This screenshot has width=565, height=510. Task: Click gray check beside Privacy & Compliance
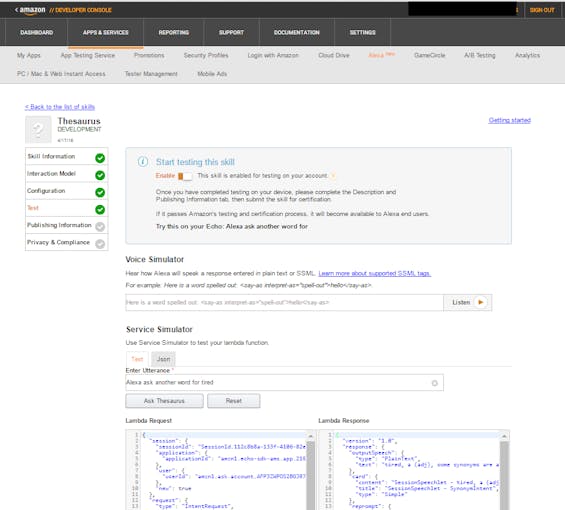point(100,244)
